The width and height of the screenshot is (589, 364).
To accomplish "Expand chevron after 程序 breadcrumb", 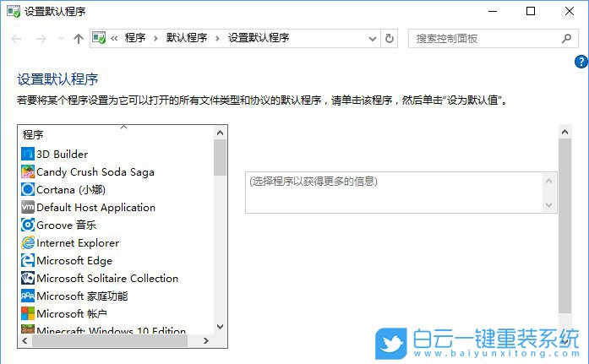I will (x=155, y=38).
